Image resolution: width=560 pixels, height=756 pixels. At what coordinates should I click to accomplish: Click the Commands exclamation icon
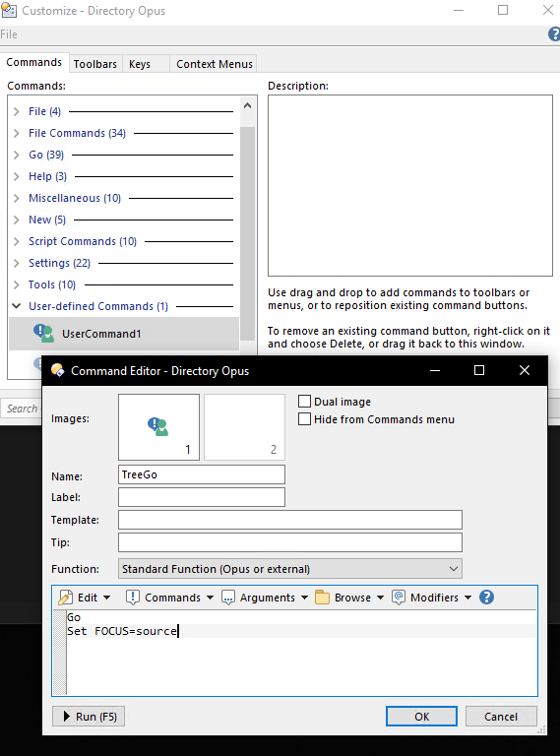pyautogui.click(x=132, y=598)
